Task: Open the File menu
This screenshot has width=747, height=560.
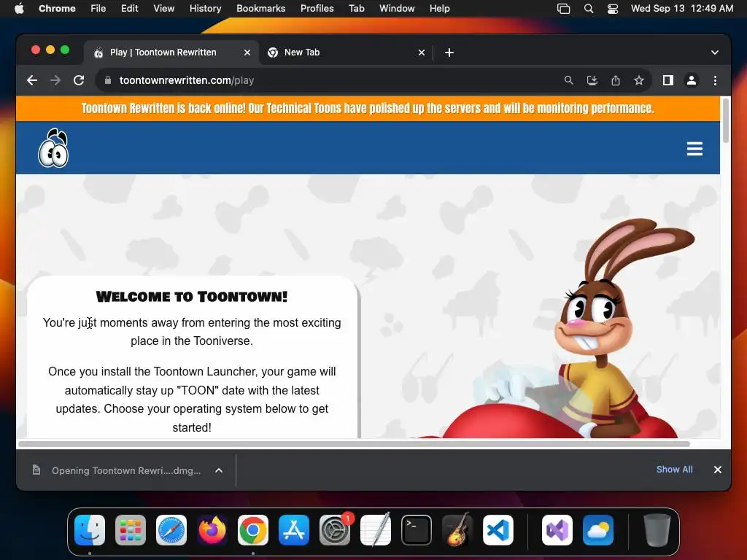Action: click(x=98, y=8)
